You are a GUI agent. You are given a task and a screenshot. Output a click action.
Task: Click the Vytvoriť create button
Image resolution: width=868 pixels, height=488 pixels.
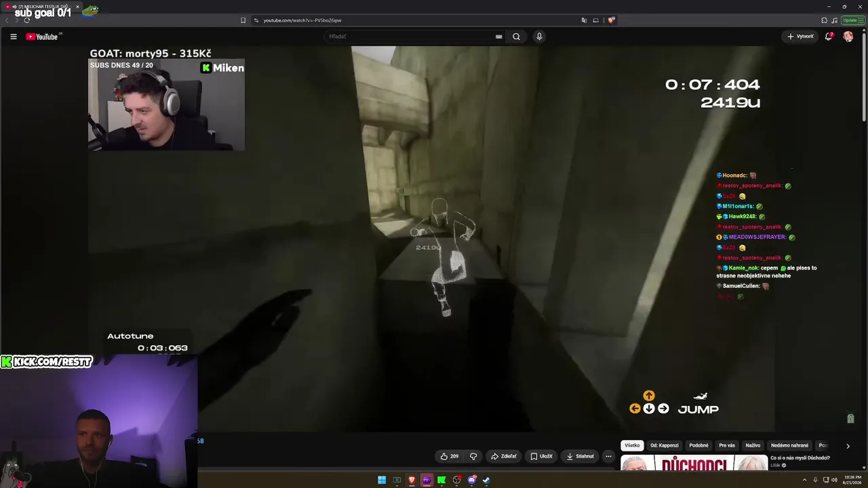(x=801, y=37)
